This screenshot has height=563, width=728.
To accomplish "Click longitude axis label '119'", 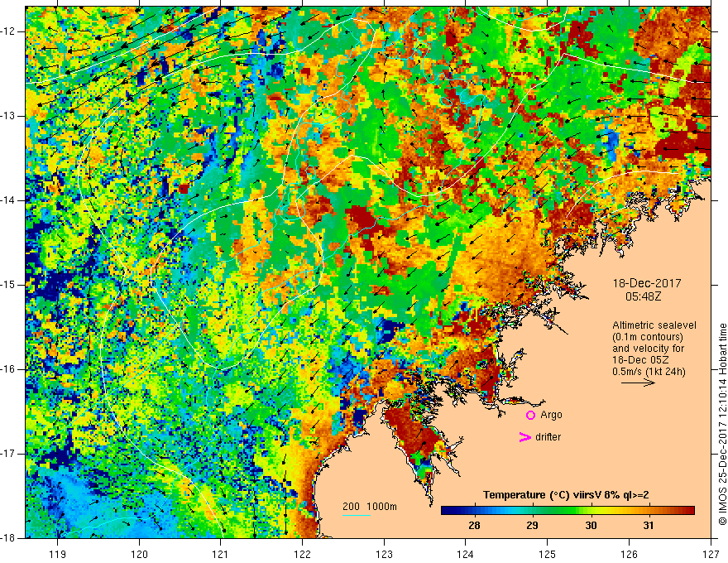I will coord(58,554).
